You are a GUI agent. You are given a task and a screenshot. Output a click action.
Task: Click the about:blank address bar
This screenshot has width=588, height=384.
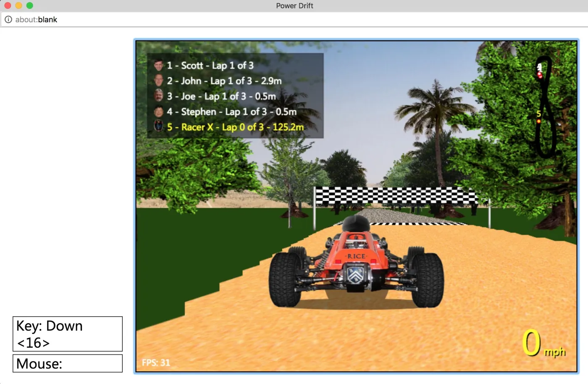pos(294,19)
